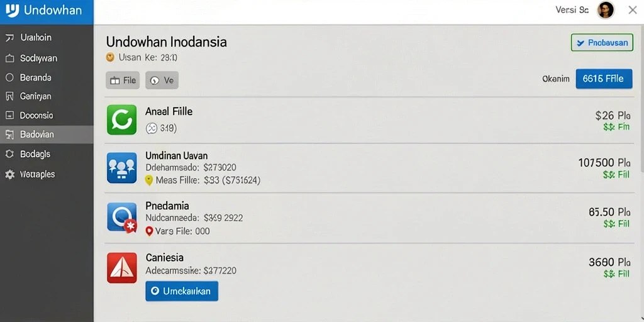Click the Ddehamsado: $273020 text
Screen dimensions: 644x322
[x=191, y=167]
